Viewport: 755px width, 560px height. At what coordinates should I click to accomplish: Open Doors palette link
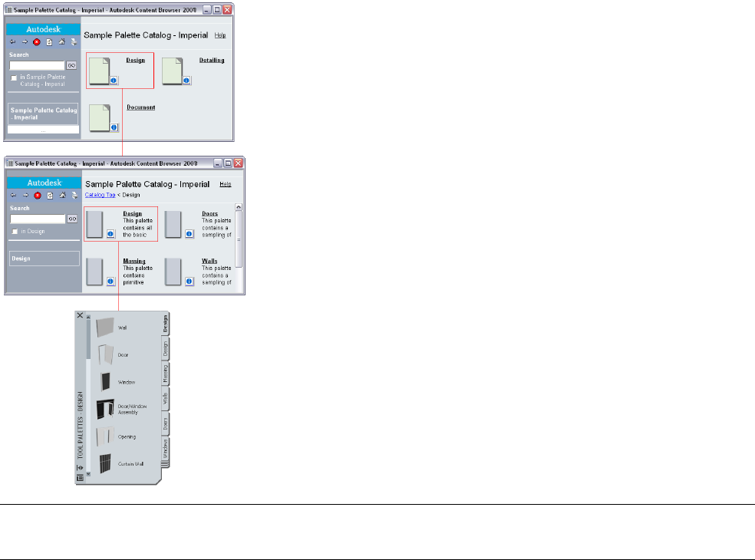(210, 214)
